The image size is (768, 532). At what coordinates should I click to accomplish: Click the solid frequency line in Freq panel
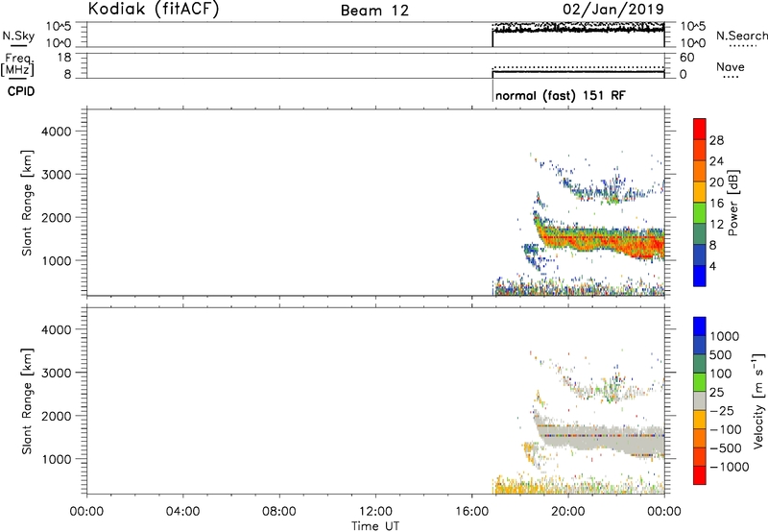pos(578,72)
